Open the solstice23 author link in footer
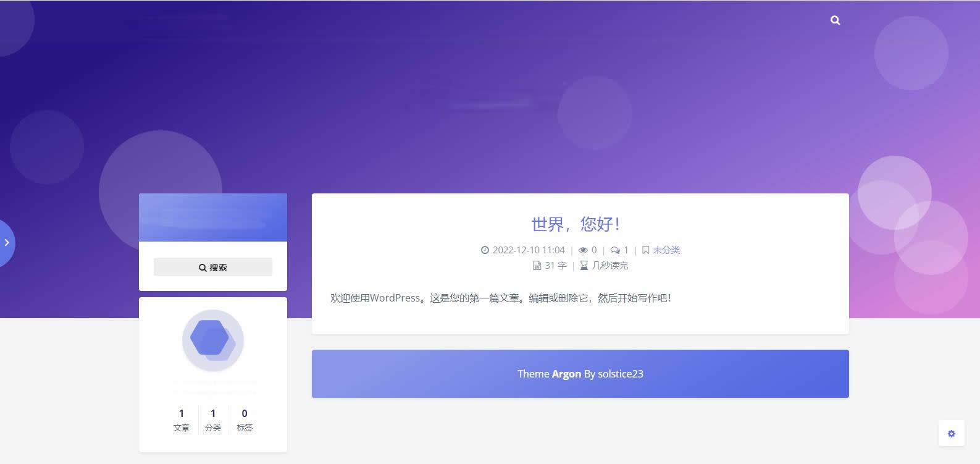Screen dimensions: 980x464 (x=620, y=374)
